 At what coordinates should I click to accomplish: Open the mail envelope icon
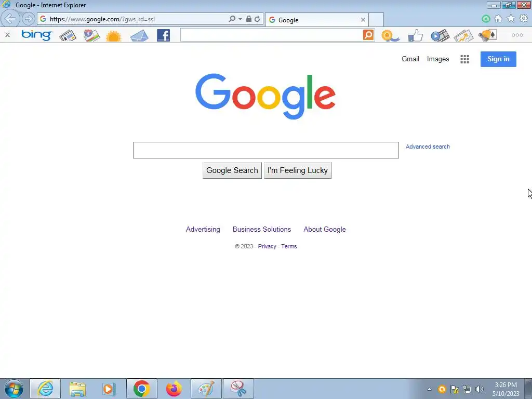coord(139,35)
